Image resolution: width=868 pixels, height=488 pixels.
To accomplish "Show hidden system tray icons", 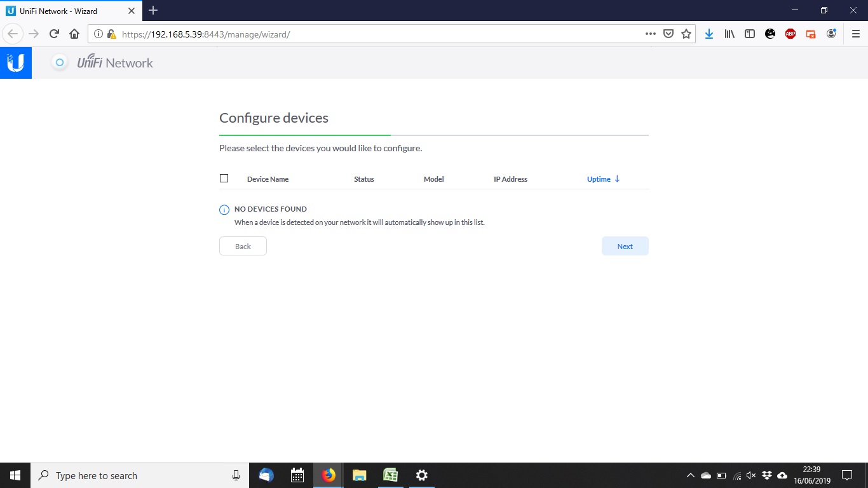I will (691, 475).
